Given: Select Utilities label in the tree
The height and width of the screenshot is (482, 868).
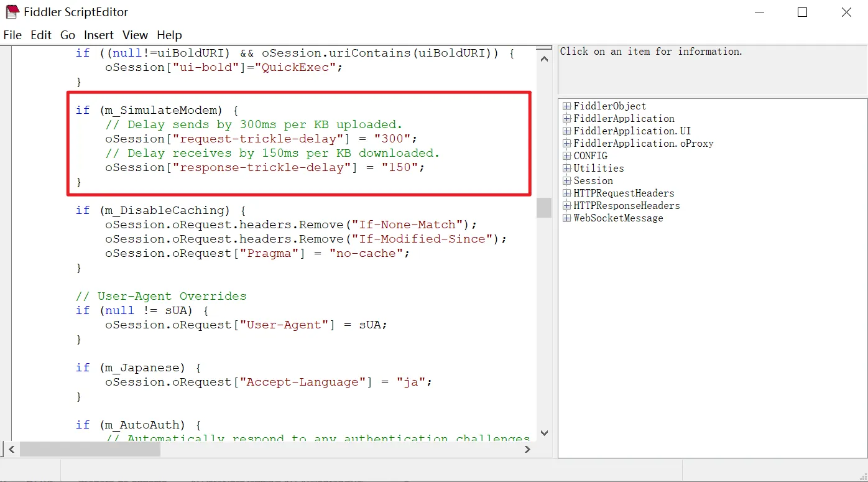Looking at the screenshot, I should pos(598,169).
